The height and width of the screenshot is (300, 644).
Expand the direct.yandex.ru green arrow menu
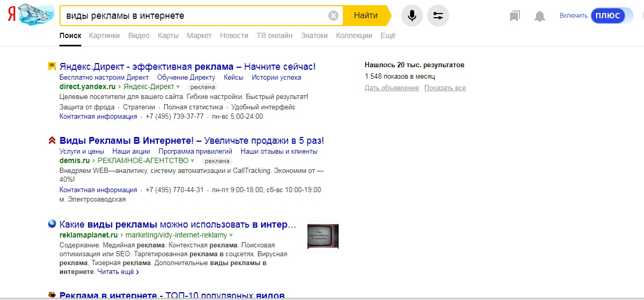coord(178,87)
